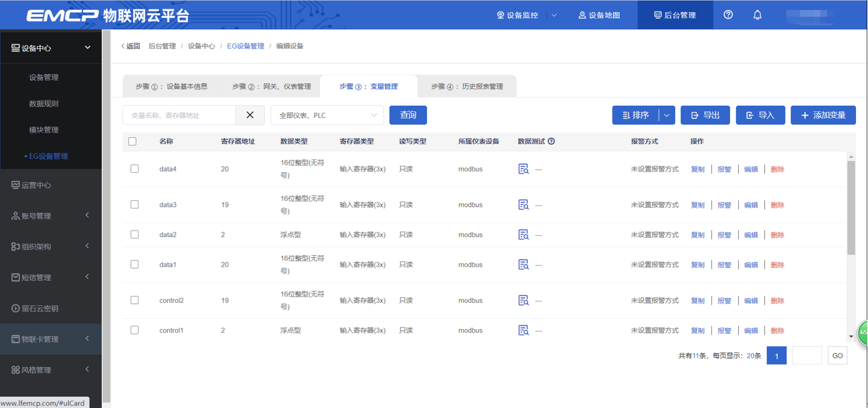
Task: Click 删除 for control1 row
Action: click(777, 331)
